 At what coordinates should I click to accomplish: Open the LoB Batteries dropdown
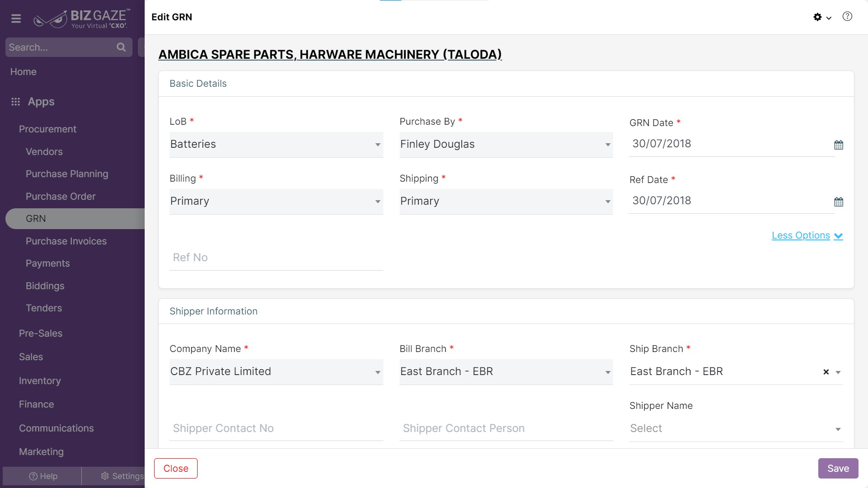276,145
